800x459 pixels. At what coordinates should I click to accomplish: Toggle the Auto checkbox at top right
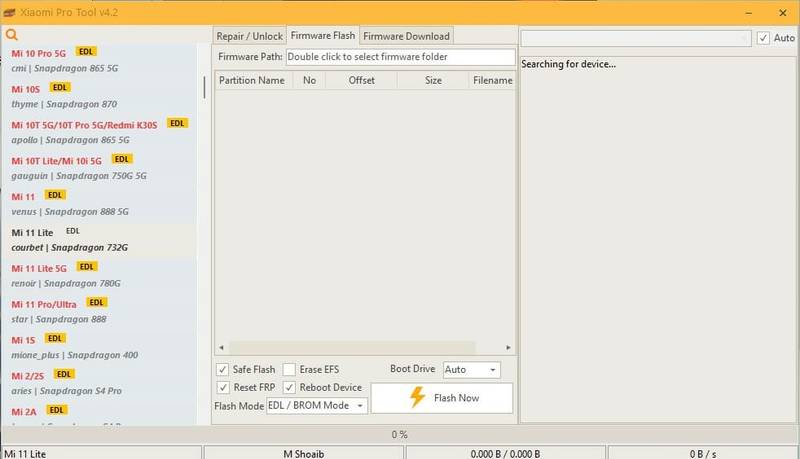(x=763, y=38)
